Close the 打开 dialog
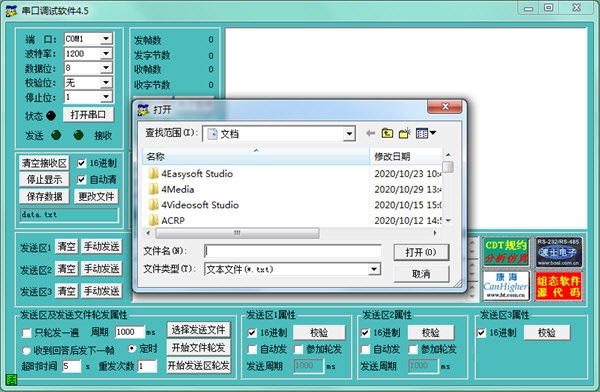The width and height of the screenshot is (600, 392). tap(445, 106)
